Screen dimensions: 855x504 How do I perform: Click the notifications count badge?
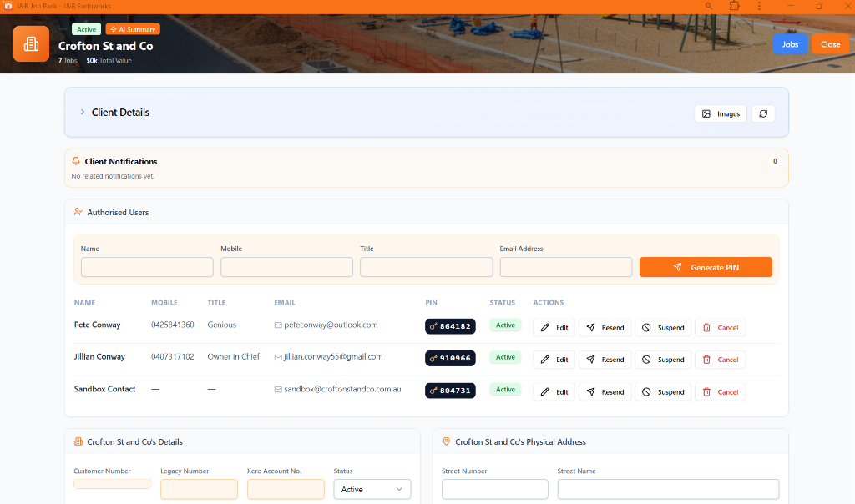click(x=775, y=161)
